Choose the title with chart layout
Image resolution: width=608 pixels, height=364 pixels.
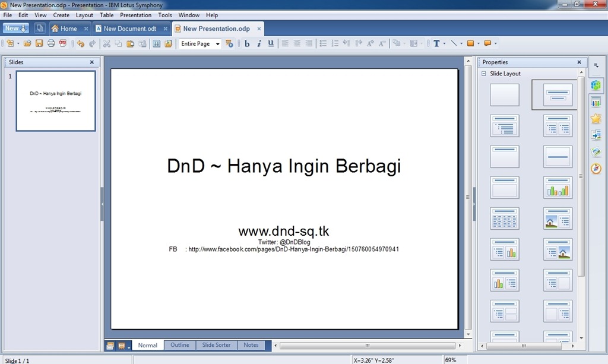(x=558, y=187)
